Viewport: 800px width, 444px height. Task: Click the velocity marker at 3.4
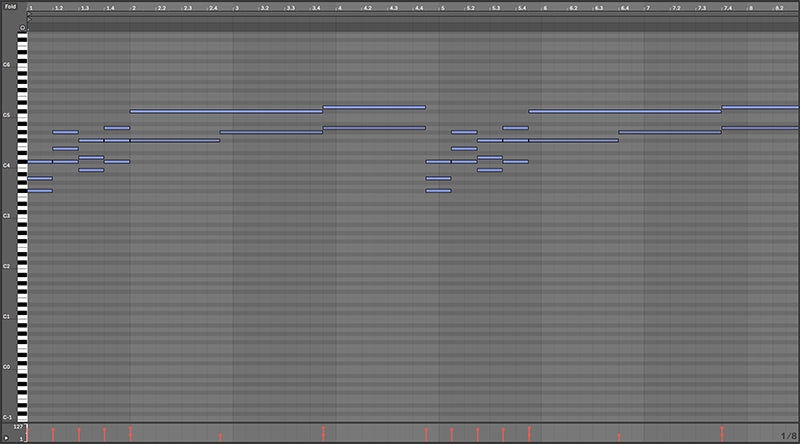323,434
